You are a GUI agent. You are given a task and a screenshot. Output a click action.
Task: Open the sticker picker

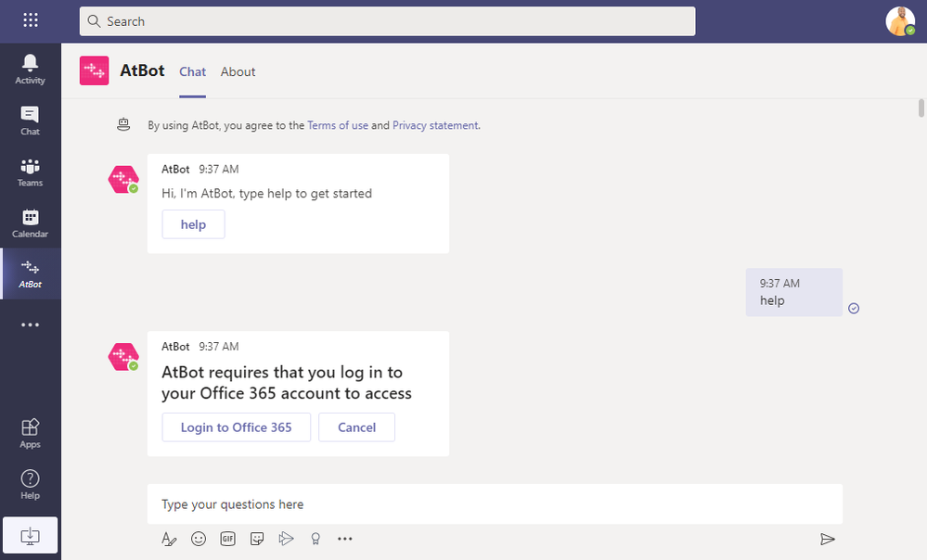click(257, 539)
